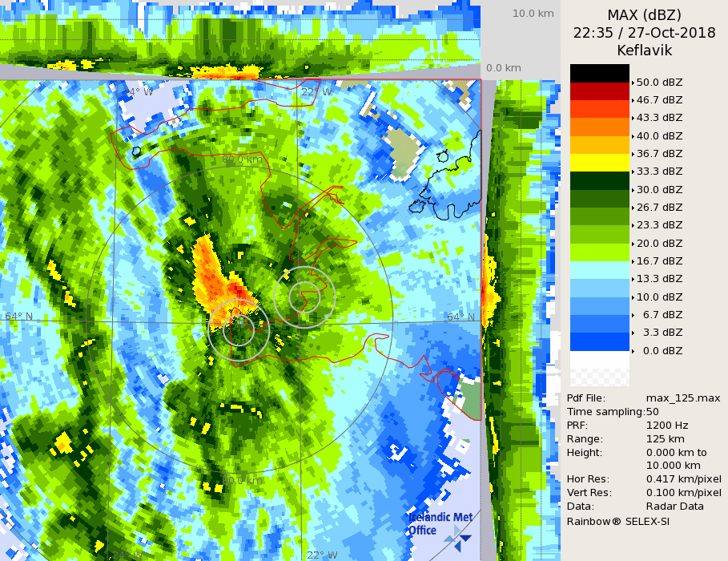
Task: Select the dark red 46.7 dBZ swatch
Action: (x=599, y=91)
